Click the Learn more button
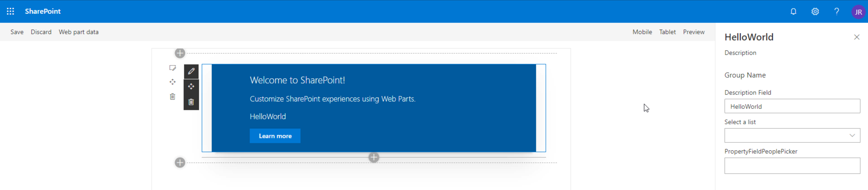 (x=275, y=136)
